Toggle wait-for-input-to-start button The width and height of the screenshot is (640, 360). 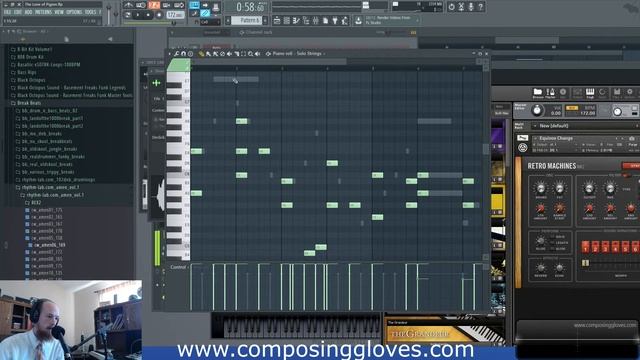[x=141, y=5]
